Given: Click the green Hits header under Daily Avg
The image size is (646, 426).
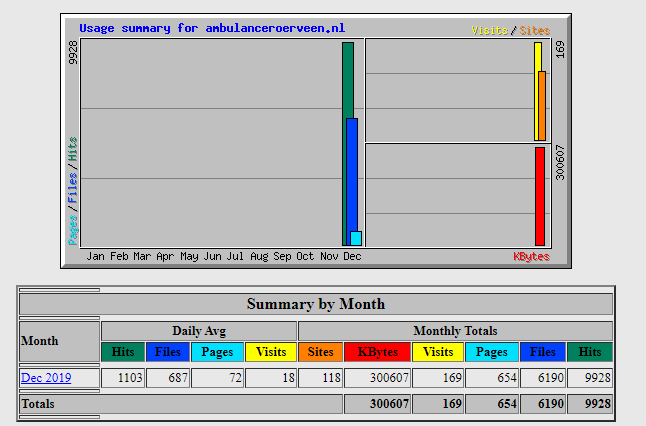Looking at the screenshot, I should [123, 352].
